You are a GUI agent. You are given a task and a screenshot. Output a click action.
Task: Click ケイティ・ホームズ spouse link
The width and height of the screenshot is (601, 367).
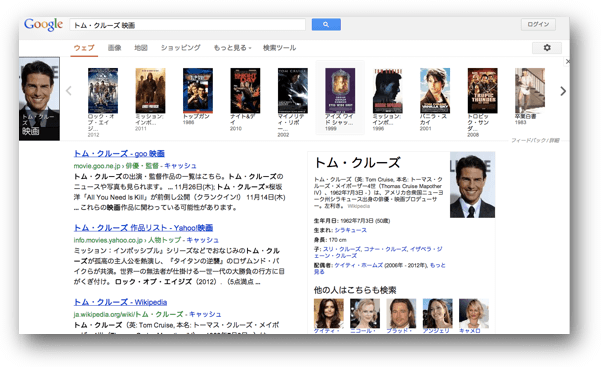358,265
